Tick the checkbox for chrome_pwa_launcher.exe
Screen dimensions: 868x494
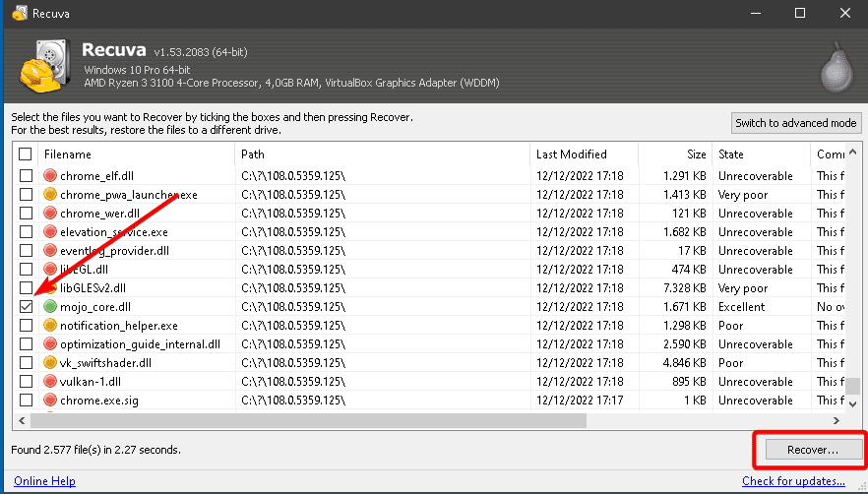[26, 195]
